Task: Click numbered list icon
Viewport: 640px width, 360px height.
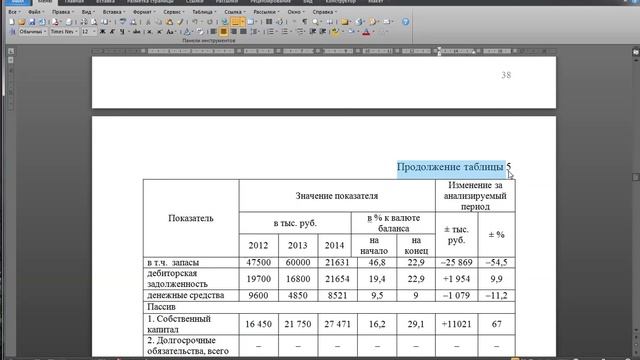Action: pos(271,31)
